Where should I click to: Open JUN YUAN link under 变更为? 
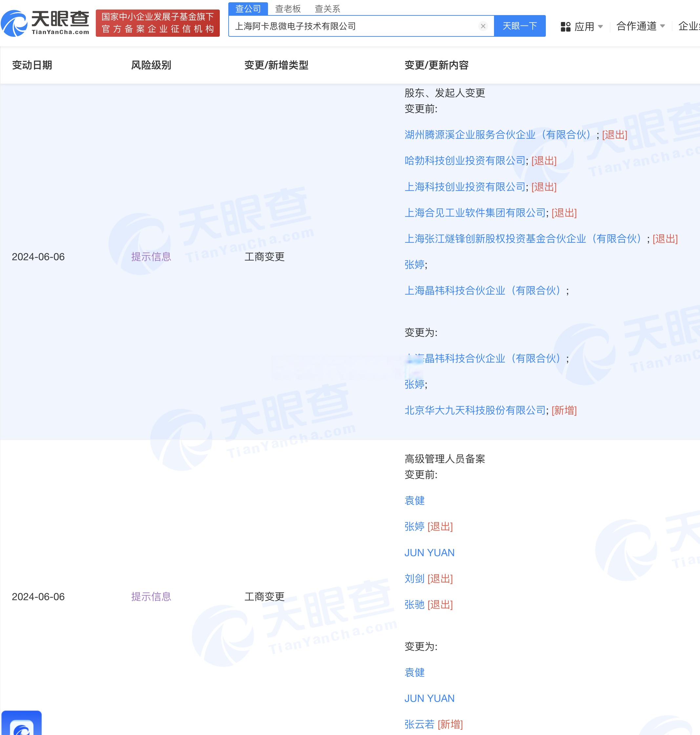tap(429, 699)
